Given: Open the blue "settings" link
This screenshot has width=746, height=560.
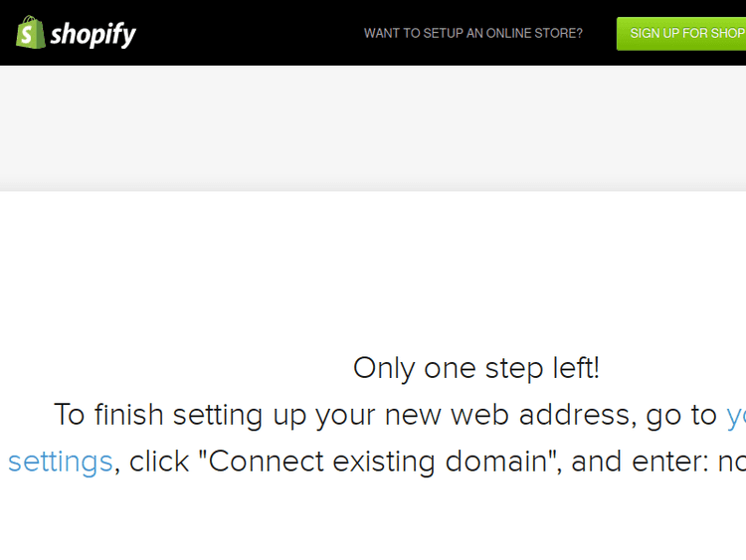Looking at the screenshot, I should click(x=60, y=462).
